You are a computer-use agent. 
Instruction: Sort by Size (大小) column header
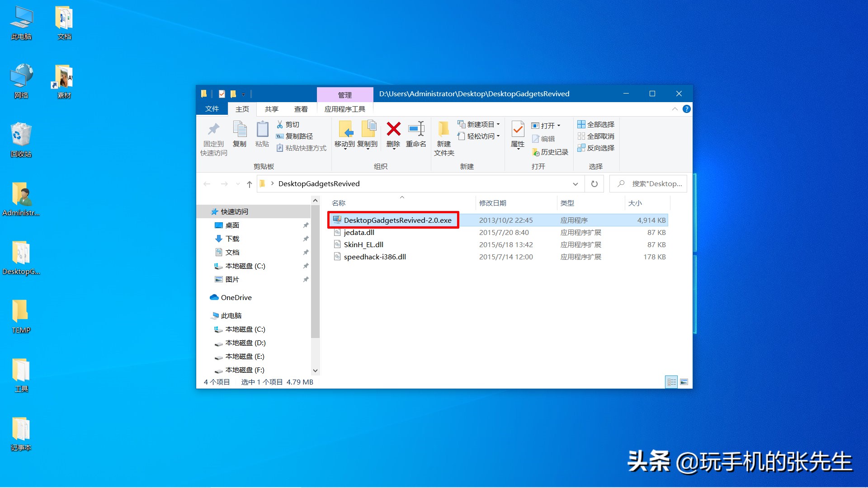pyautogui.click(x=635, y=203)
